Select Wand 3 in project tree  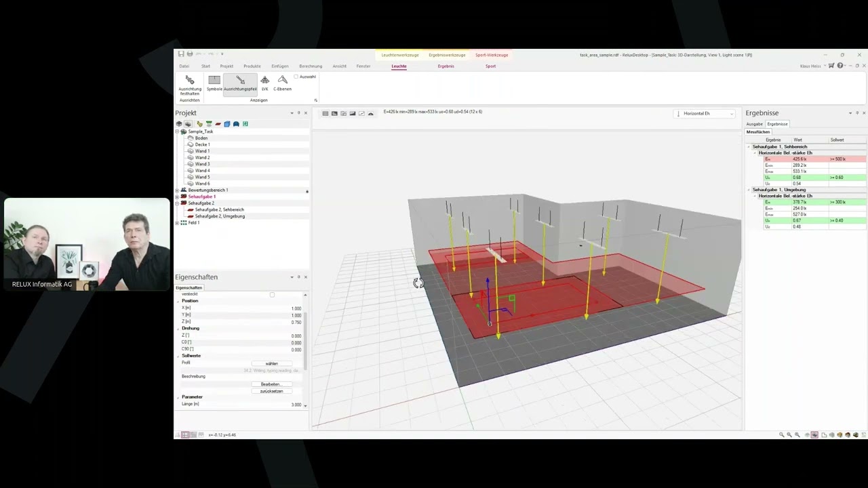(202, 164)
